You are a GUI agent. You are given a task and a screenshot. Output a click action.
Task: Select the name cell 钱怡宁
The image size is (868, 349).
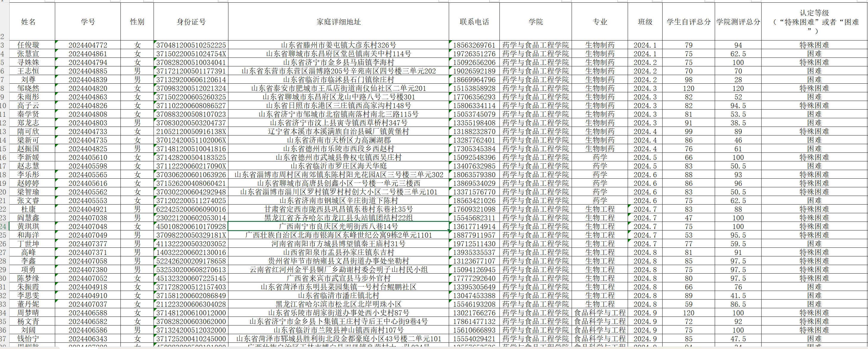pyautogui.click(x=28, y=339)
